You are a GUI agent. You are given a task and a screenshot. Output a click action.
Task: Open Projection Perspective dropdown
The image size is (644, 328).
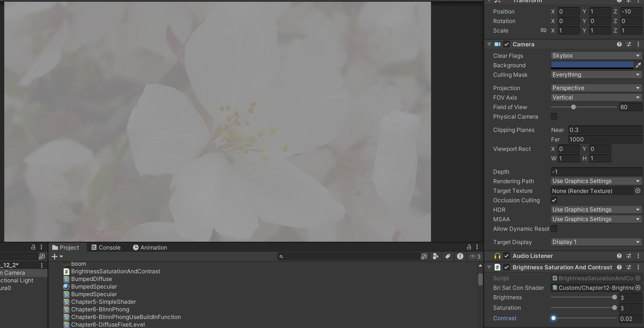tap(596, 88)
